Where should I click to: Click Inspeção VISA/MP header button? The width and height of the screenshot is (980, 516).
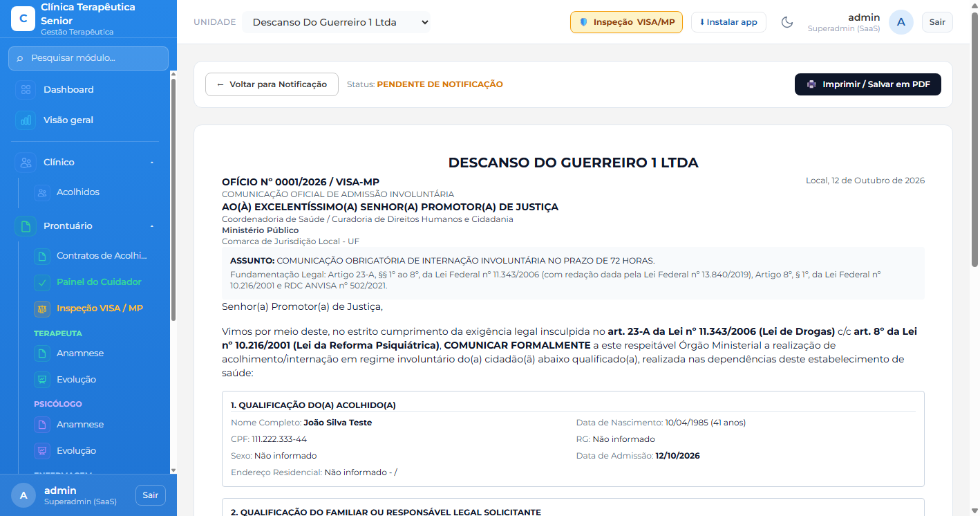pos(626,22)
